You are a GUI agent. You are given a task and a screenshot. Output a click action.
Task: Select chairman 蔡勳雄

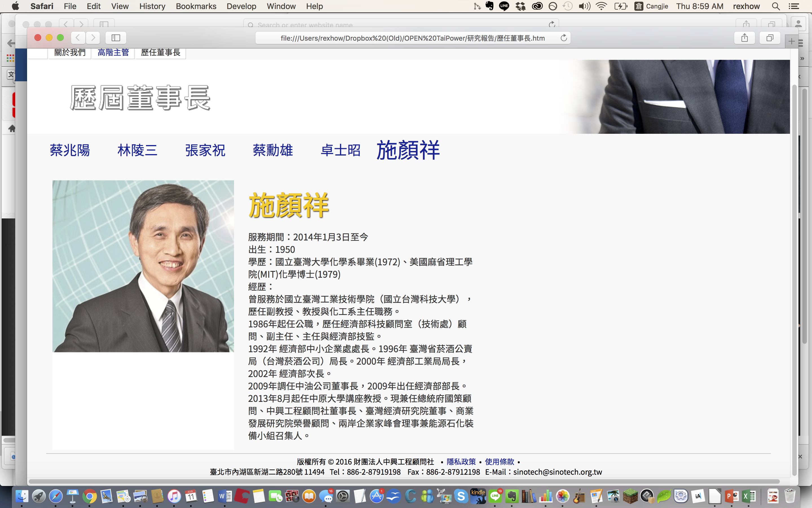[x=273, y=150]
